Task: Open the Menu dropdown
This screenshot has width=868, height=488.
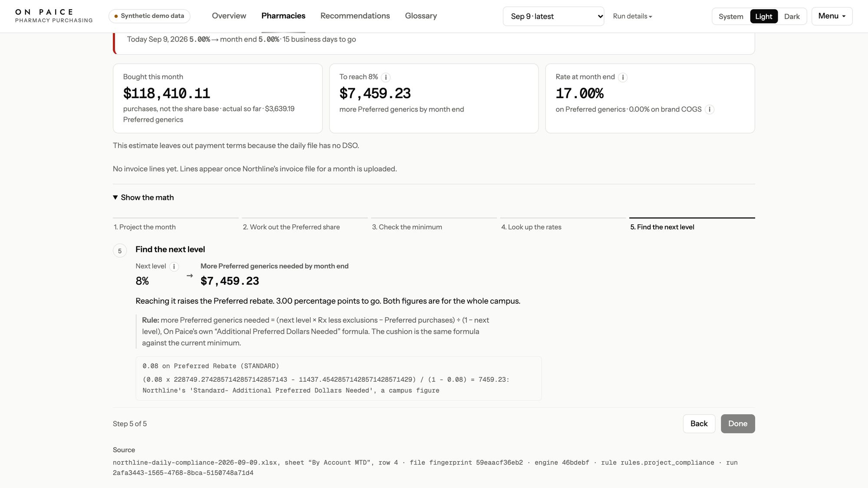Action: [x=832, y=16]
